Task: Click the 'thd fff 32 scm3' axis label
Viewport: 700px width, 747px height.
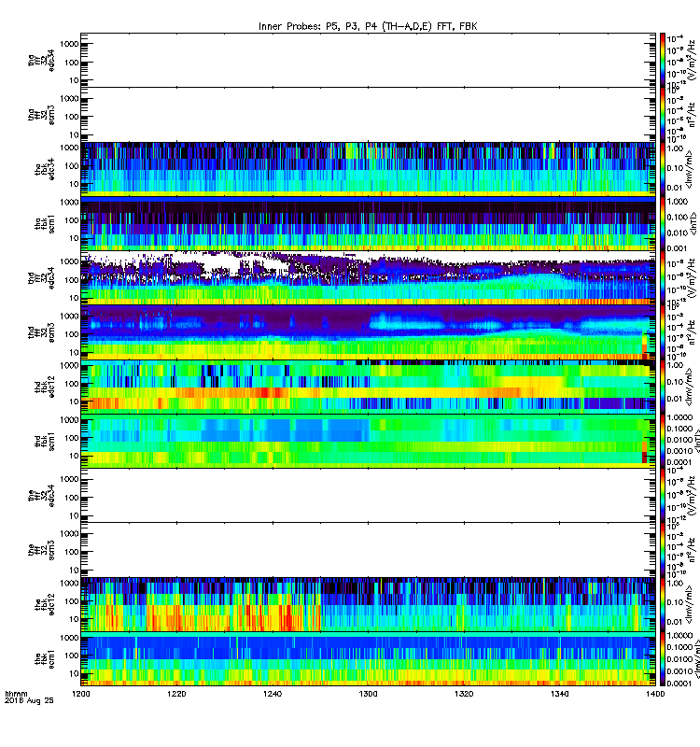Action: 41,332
